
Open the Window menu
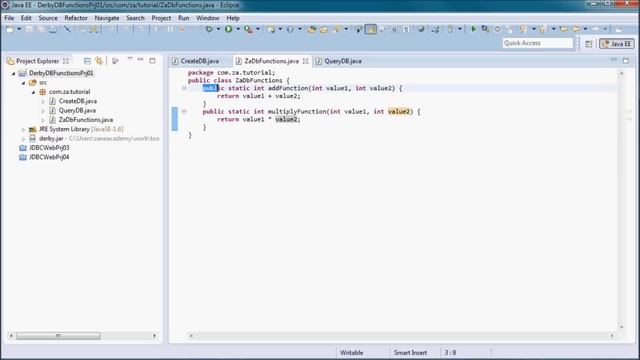pyautogui.click(x=208, y=18)
